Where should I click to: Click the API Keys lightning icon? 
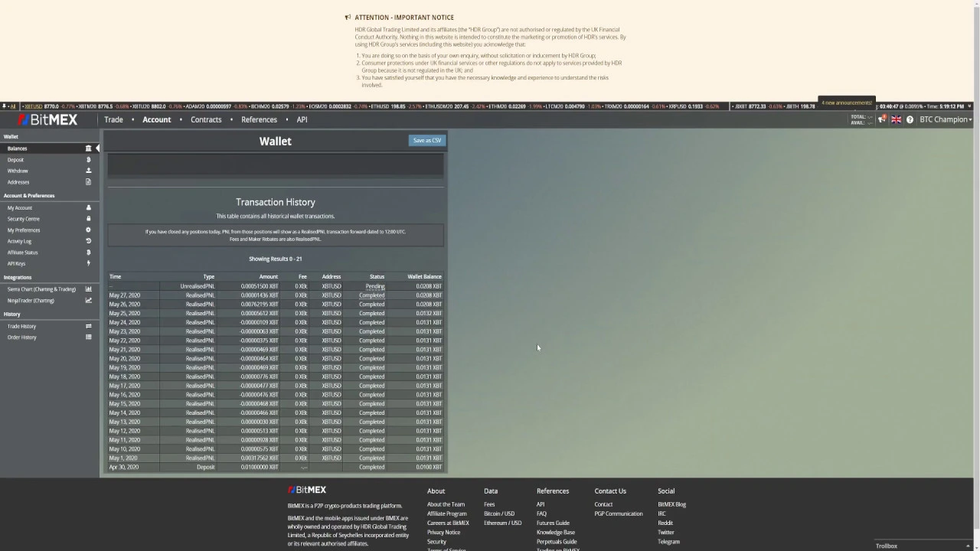(88, 263)
